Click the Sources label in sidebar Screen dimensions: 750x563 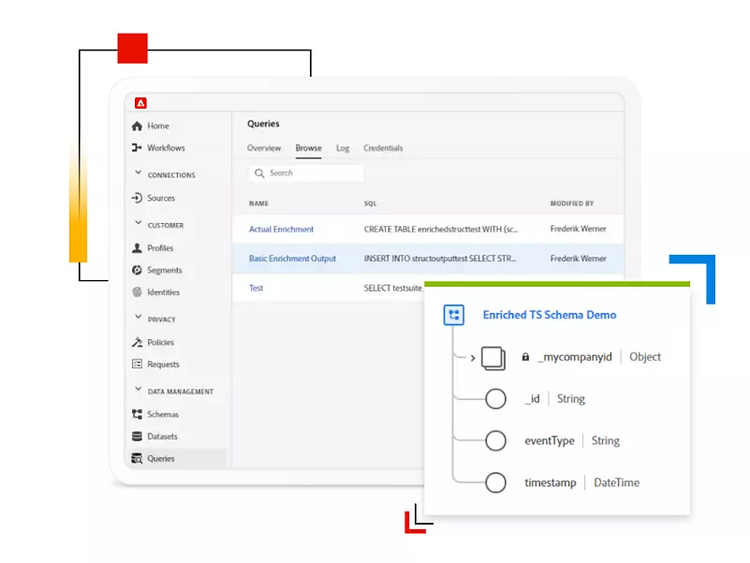(x=161, y=198)
